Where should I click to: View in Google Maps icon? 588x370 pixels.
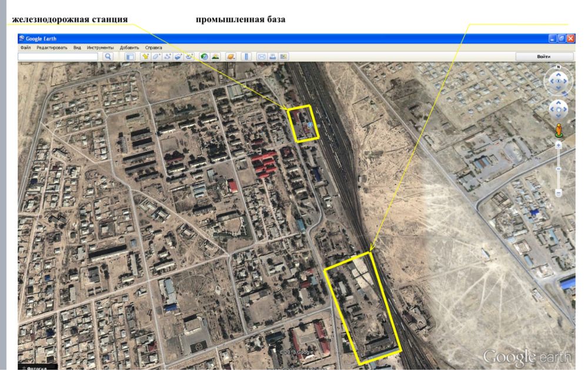click(283, 56)
